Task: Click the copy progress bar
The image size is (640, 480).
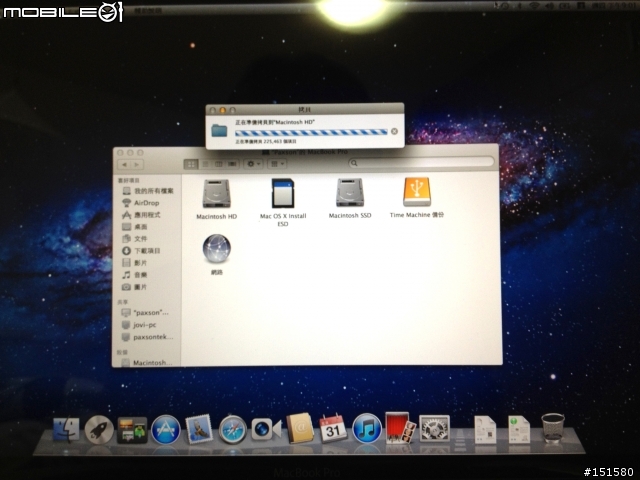Action: [311, 132]
